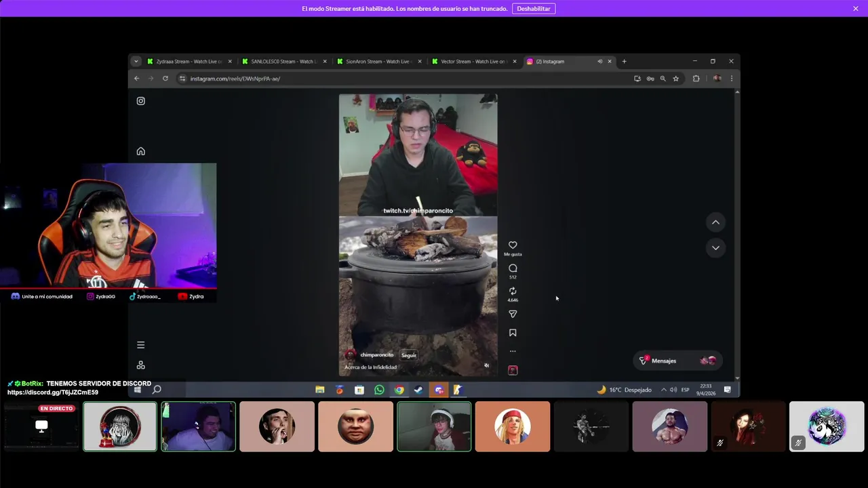Screen dimensions: 868x488
Task: Go to previous reel with the up chevron
Action: (715, 222)
